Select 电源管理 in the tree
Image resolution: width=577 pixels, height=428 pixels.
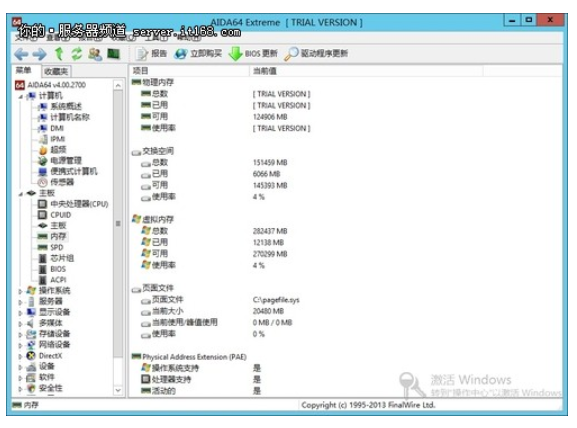60,160
